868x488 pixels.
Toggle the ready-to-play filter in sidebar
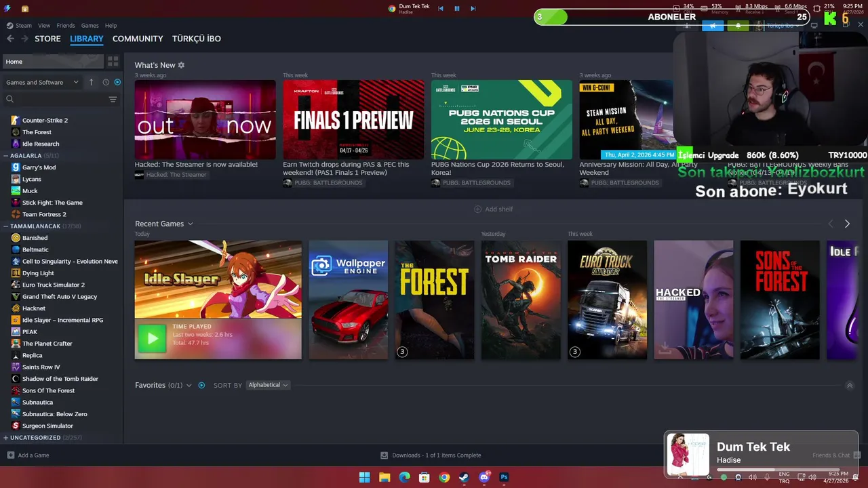117,82
